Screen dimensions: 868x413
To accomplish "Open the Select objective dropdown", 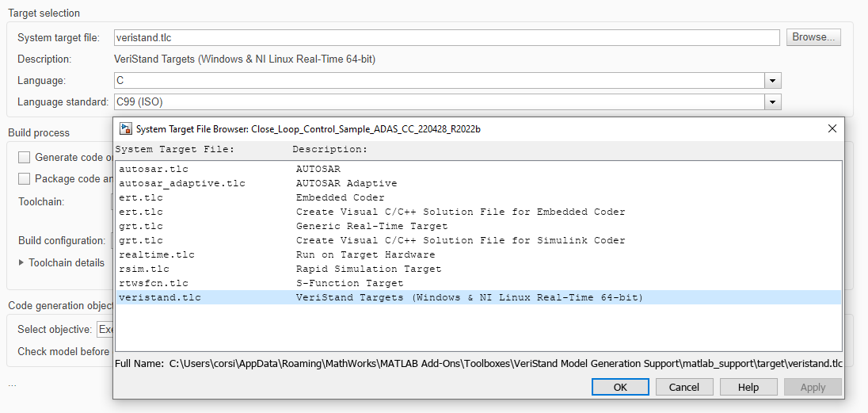I will coord(105,329).
